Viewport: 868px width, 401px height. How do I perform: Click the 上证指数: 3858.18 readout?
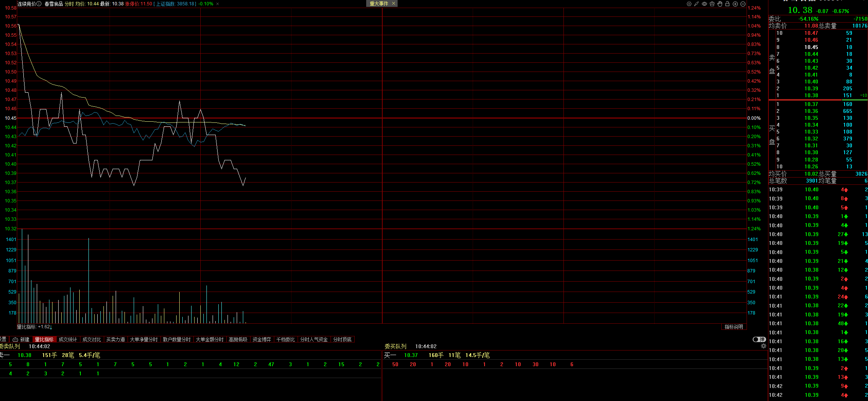tap(176, 4)
